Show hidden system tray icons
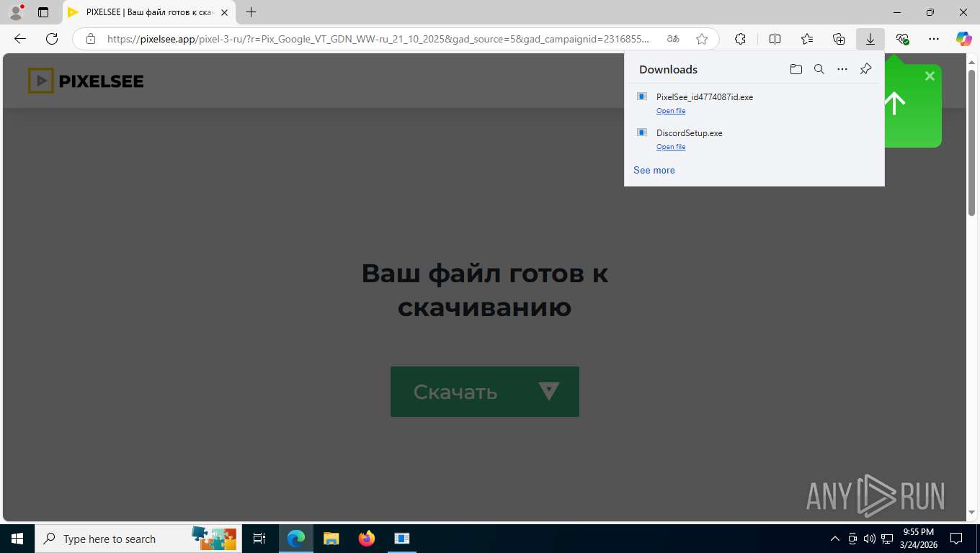 point(835,539)
